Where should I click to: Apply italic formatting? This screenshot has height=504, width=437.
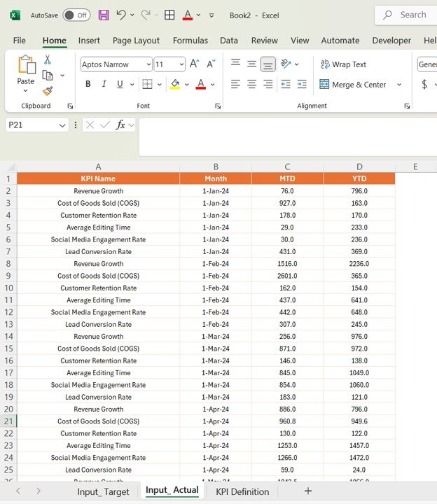(x=104, y=85)
